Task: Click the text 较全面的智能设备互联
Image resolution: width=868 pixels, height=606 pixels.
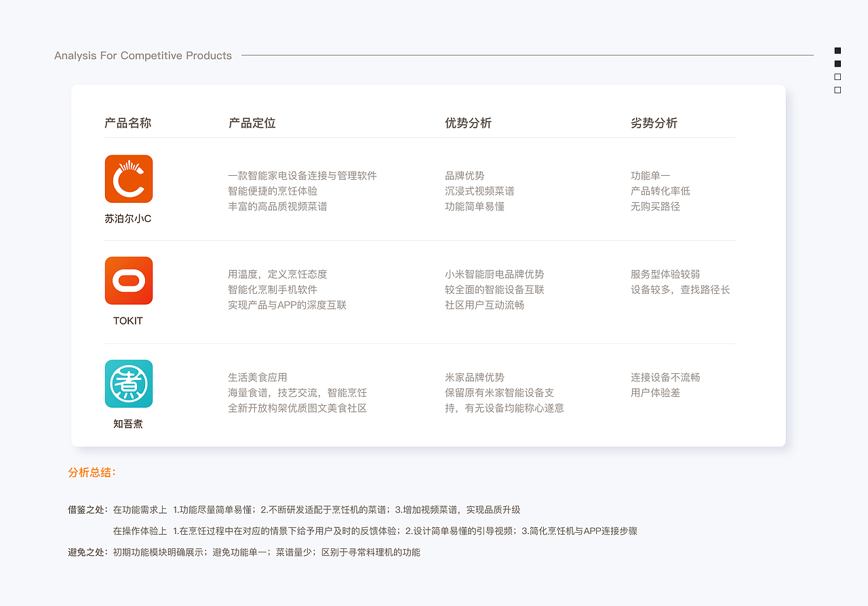Action: coord(494,289)
